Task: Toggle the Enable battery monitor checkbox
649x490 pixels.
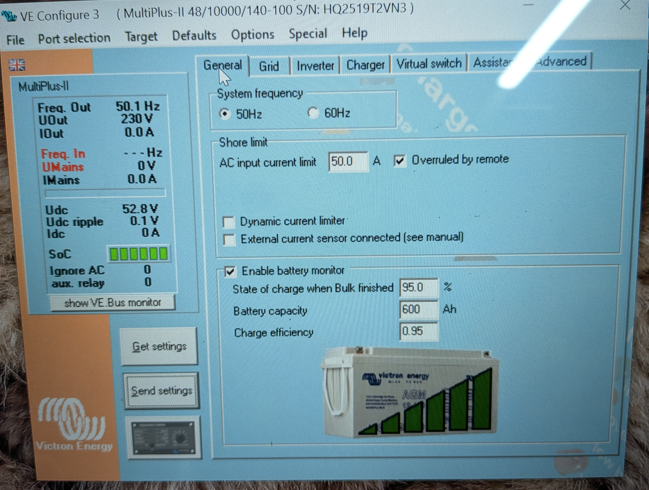Action: 230,271
